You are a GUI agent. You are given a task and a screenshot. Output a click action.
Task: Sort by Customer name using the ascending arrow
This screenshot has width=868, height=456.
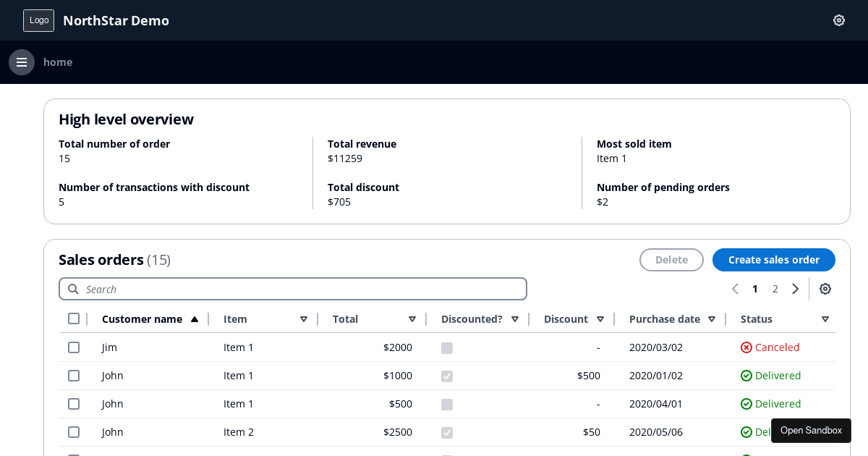pyautogui.click(x=195, y=318)
